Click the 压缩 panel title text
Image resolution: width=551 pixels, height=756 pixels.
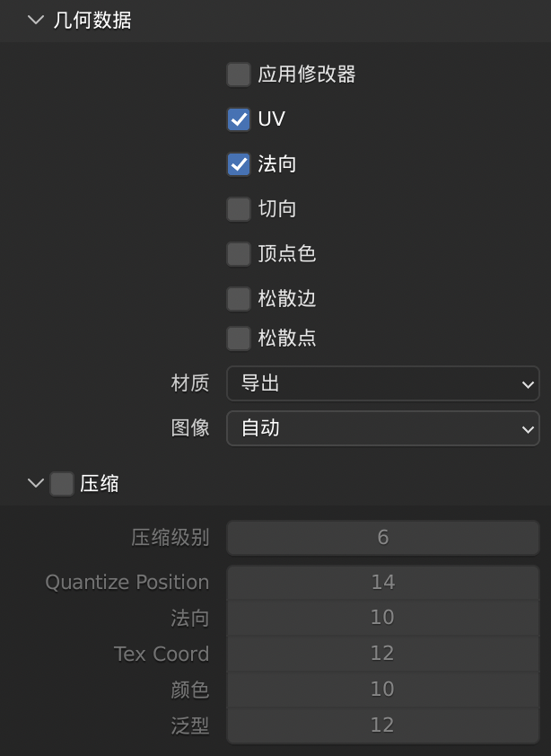coord(100,484)
